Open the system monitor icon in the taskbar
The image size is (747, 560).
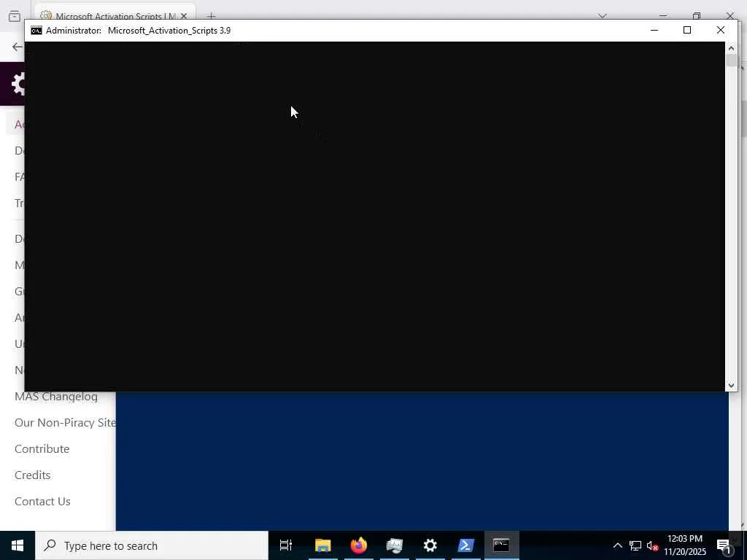395,545
